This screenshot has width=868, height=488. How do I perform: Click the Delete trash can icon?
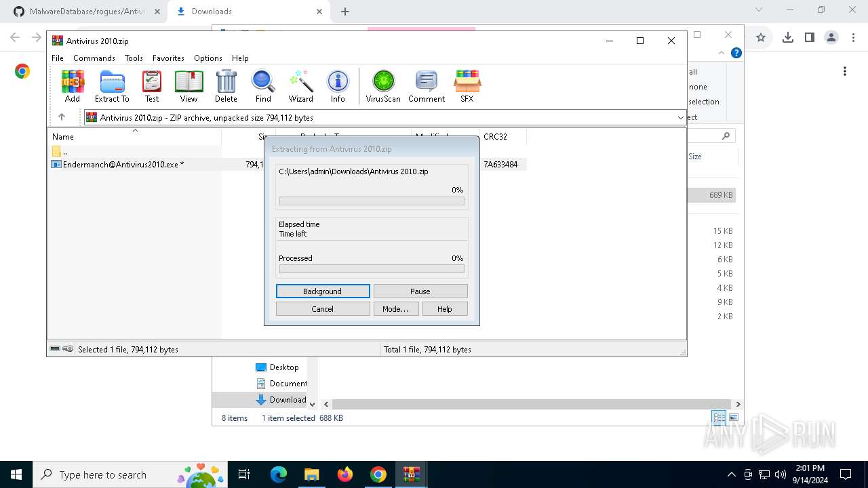click(226, 86)
